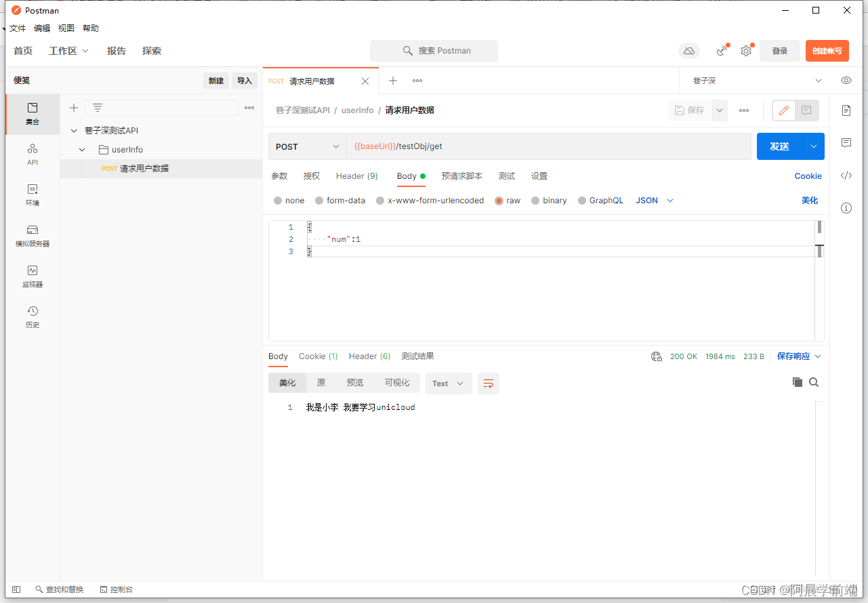
Task: Toggle line wrap in response viewer
Action: pyautogui.click(x=489, y=383)
